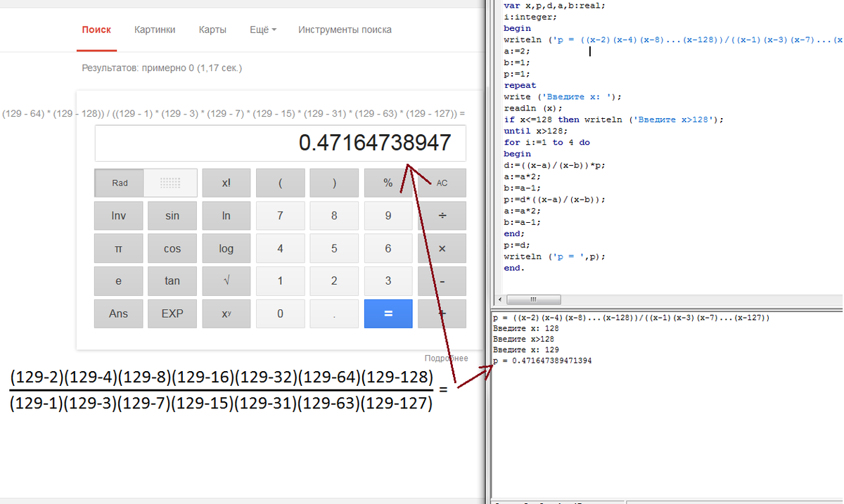Click the division ÷ key

[442, 216]
